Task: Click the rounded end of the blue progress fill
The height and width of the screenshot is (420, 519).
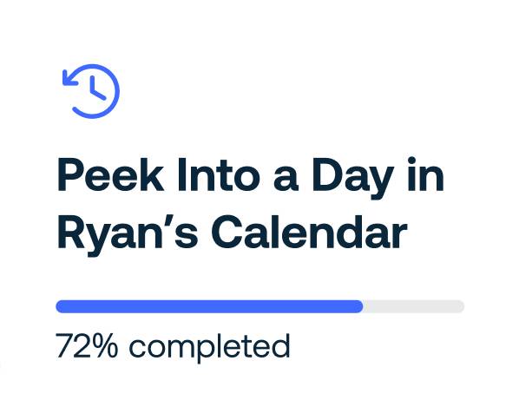Action: pyautogui.click(x=359, y=306)
